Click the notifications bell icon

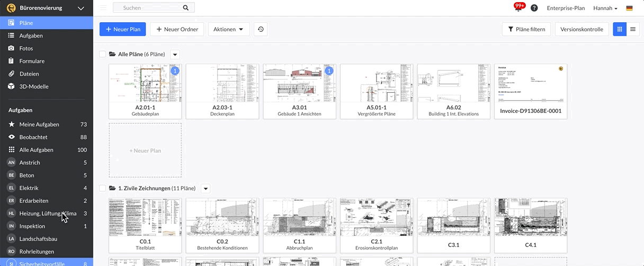[518, 8]
